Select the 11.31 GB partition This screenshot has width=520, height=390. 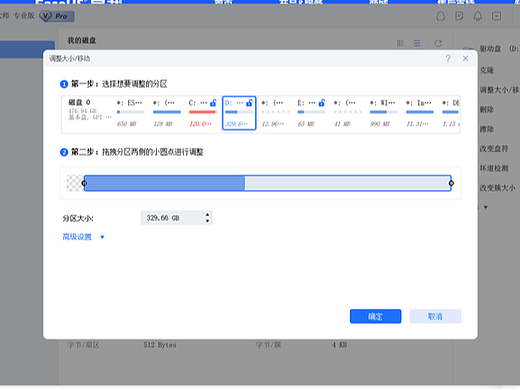(420, 113)
